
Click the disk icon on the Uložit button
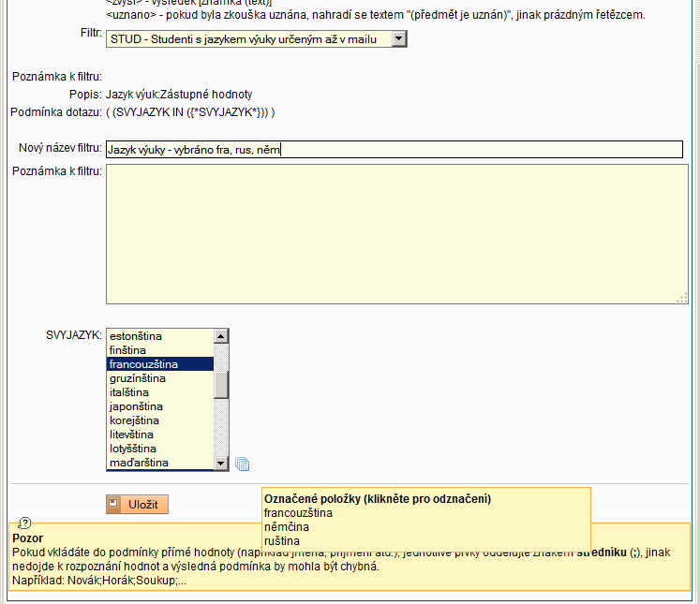pos(114,505)
